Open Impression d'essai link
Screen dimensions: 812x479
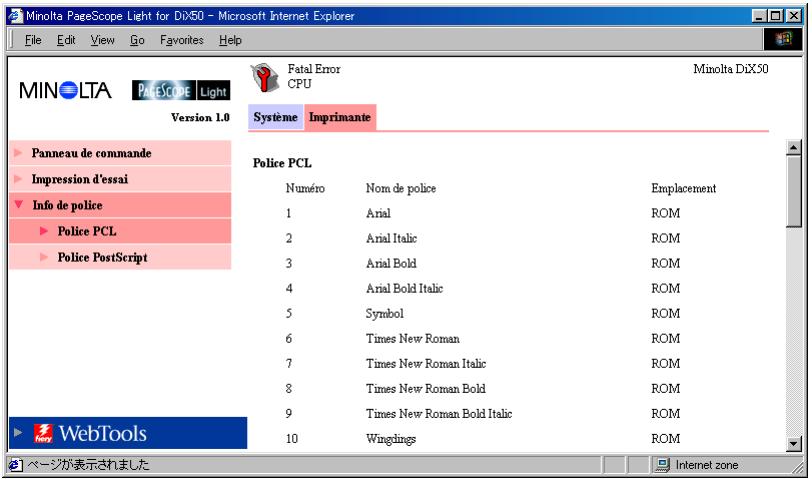[79, 179]
